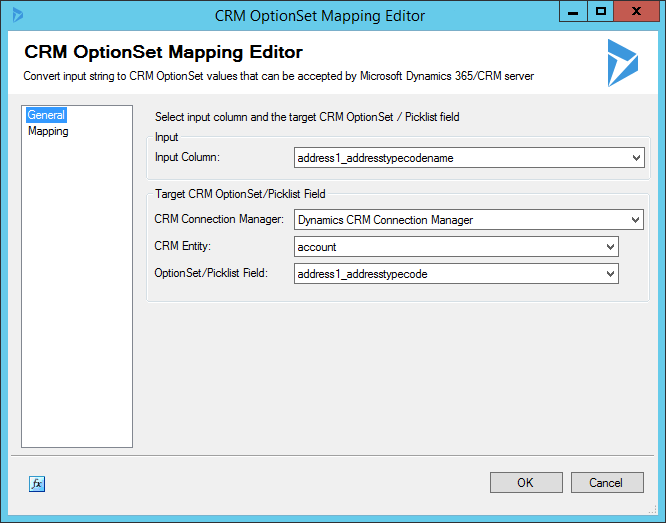Confirm the dialog with OK

click(x=526, y=483)
